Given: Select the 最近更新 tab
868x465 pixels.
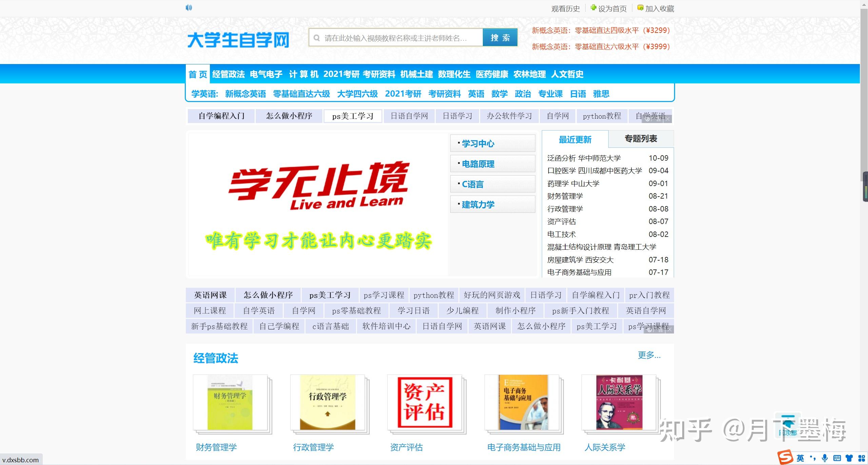Looking at the screenshot, I should [x=575, y=139].
